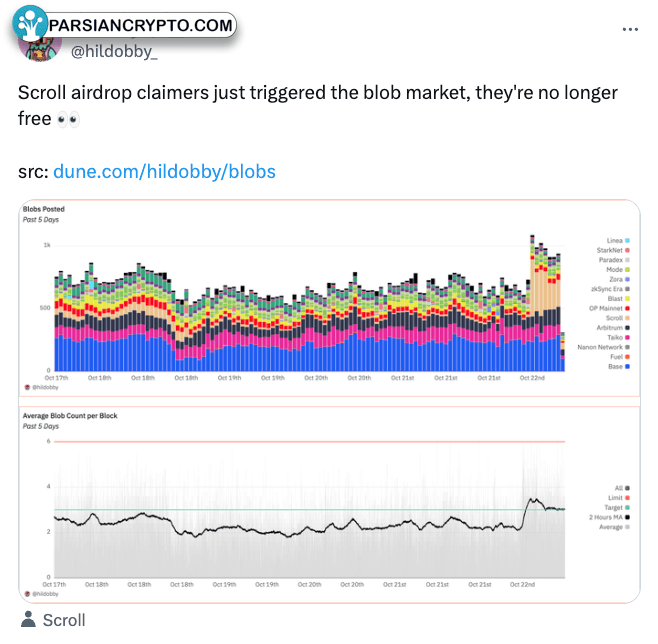Click the eyes emoji in the tweet
Image resolution: width=658 pixels, height=644 pixels.
point(68,120)
